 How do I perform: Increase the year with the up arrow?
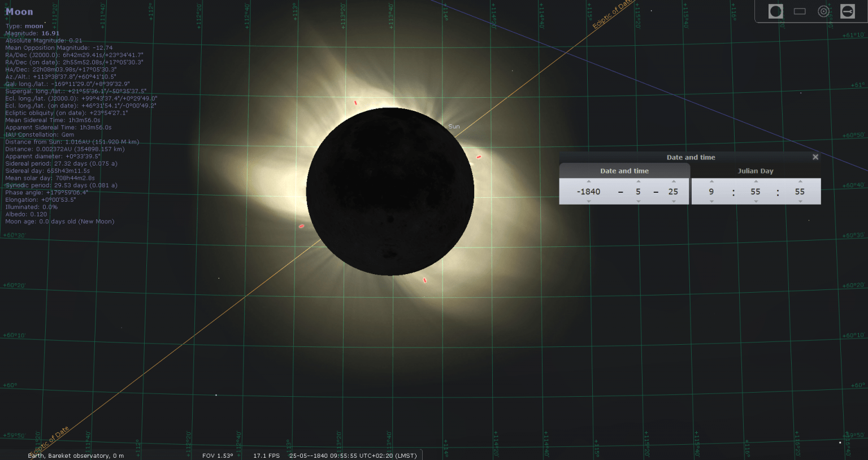[589, 182]
